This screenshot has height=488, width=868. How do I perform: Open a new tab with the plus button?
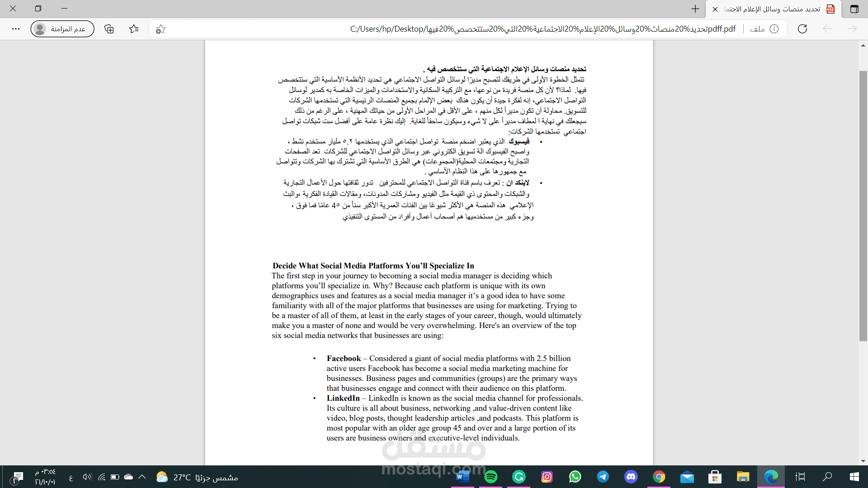(695, 9)
